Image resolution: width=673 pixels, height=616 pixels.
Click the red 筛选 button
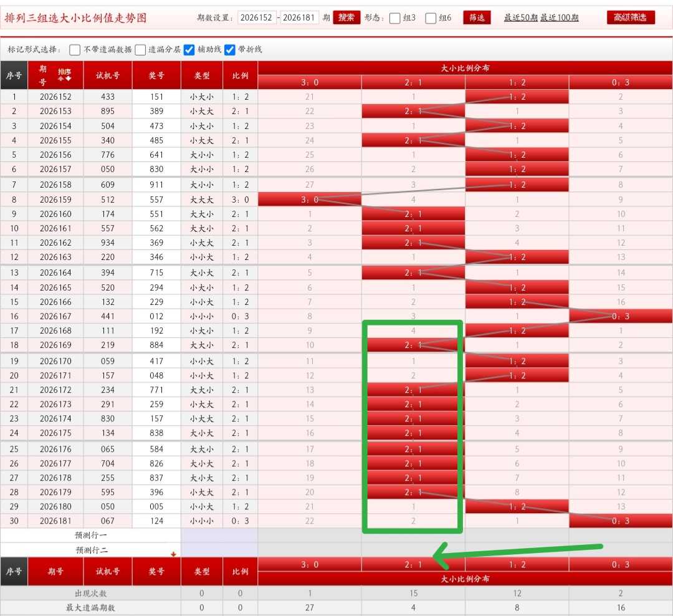click(x=477, y=17)
